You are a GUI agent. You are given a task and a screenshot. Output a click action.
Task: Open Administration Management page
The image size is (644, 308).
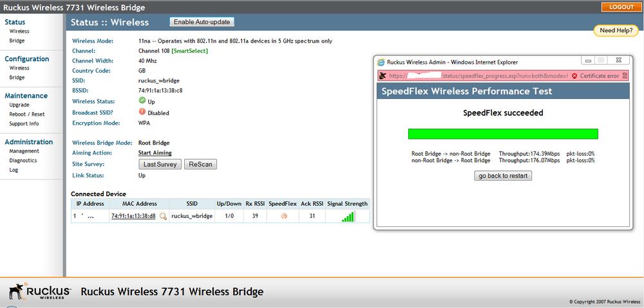click(24, 151)
